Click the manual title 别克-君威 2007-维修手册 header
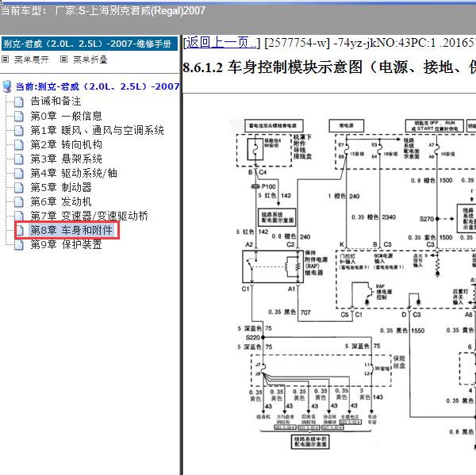Viewport: 476px width, 475px height. pyautogui.click(x=90, y=44)
